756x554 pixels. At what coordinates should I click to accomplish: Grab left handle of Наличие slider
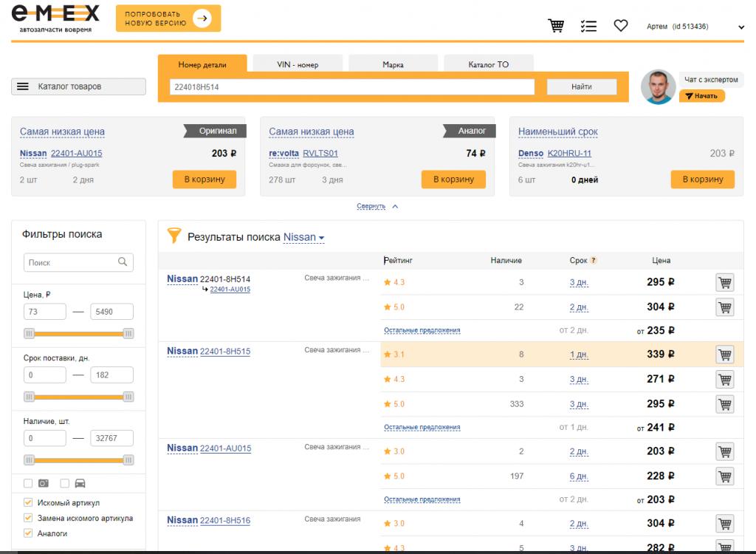30,460
